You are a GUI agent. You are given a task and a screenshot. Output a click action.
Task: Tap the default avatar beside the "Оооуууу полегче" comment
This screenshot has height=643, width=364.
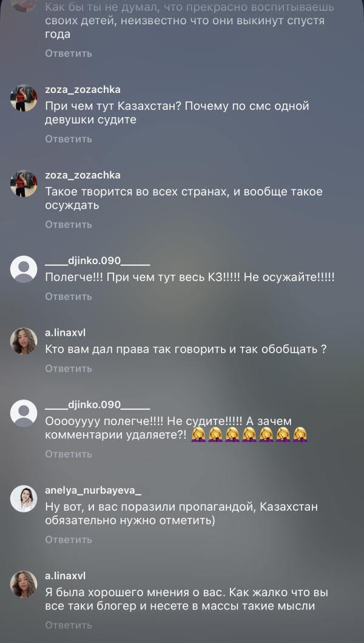[x=24, y=413]
